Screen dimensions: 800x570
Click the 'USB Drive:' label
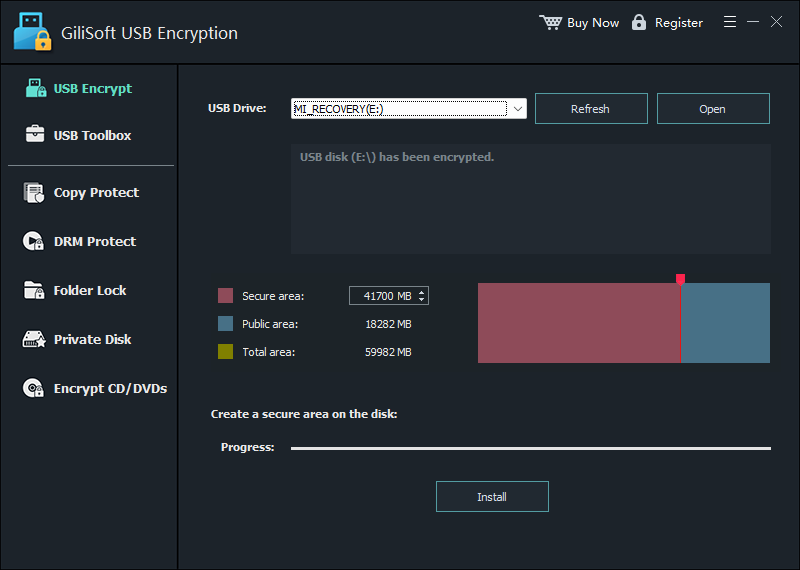[x=237, y=108]
